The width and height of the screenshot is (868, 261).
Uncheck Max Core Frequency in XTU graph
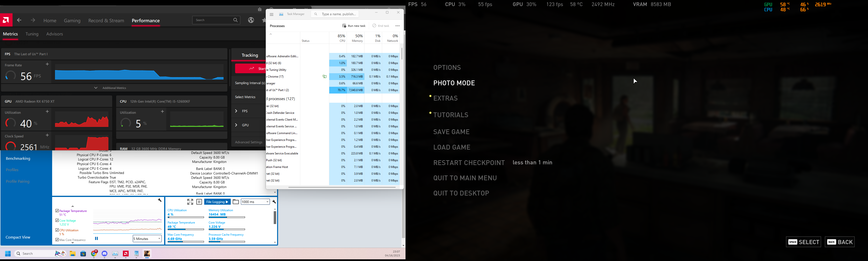[x=57, y=240]
